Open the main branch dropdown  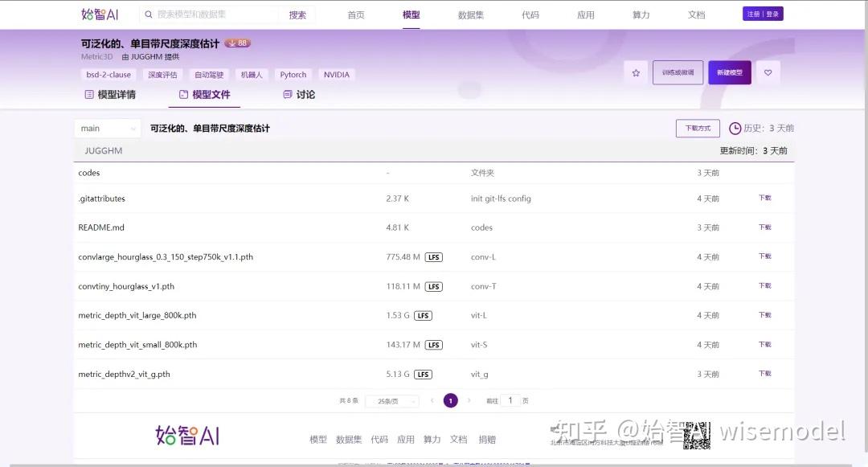pos(107,128)
